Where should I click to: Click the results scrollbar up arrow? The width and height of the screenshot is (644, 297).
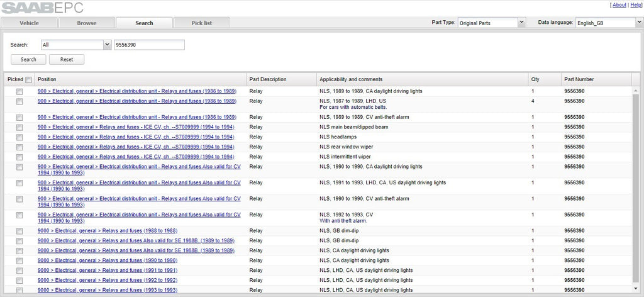[x=636, y=90]
